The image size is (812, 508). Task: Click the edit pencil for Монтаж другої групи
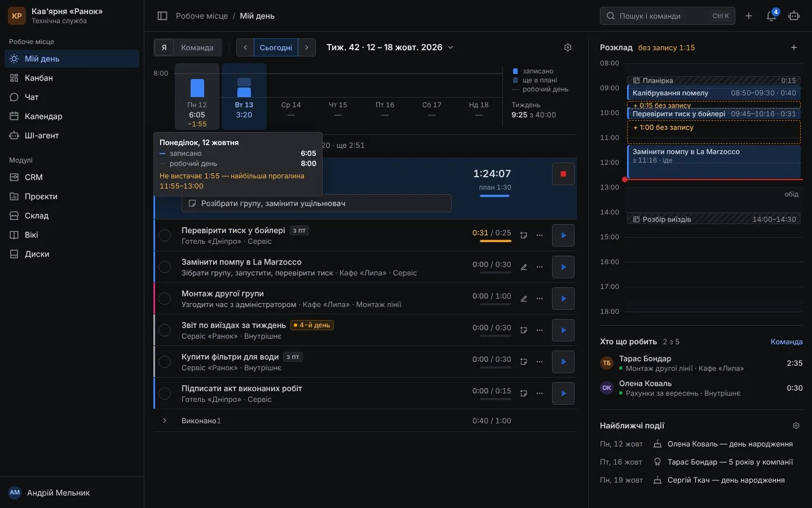[x=524, y=299]
